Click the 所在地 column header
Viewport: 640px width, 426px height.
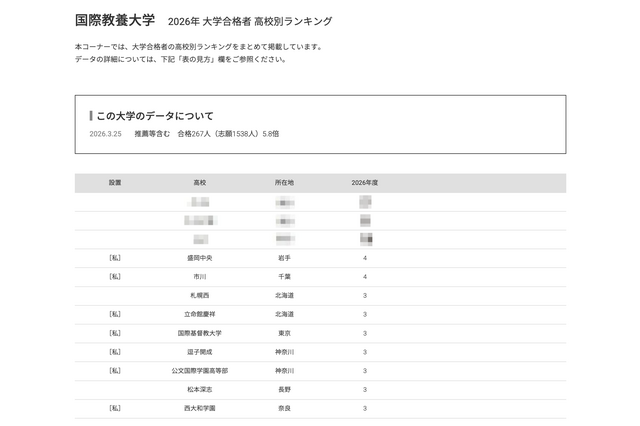click(x=284, y=182)
